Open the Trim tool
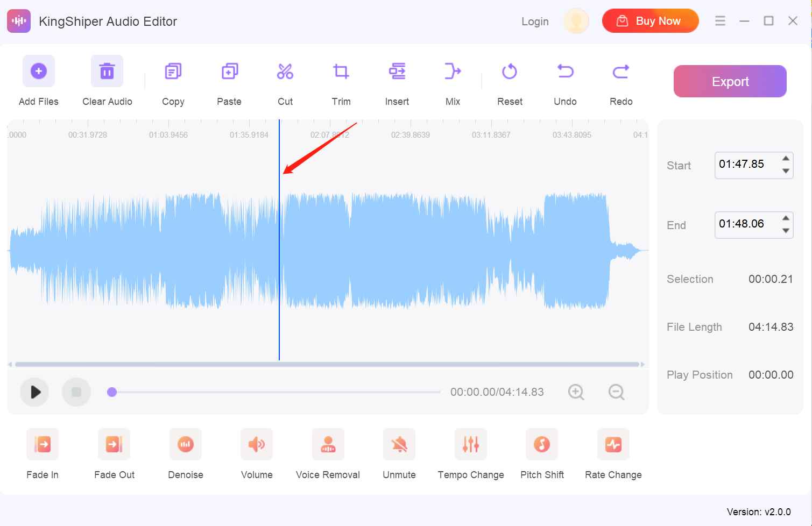This screenshot has width=812, height=526. pyautogui.click(x=341, y=81)
